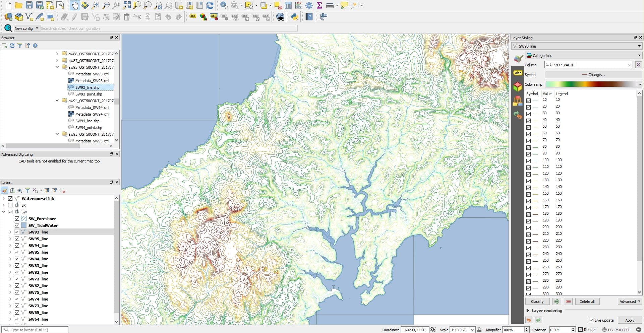Click the Rotation value spinbox
This screenshot has height=333, width=644.
coord(563,330)
